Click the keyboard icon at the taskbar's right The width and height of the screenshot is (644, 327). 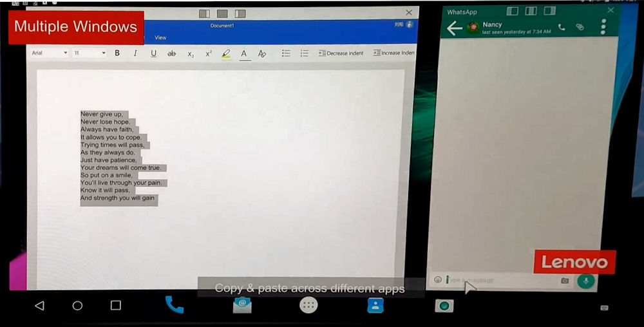pos(604,308)
